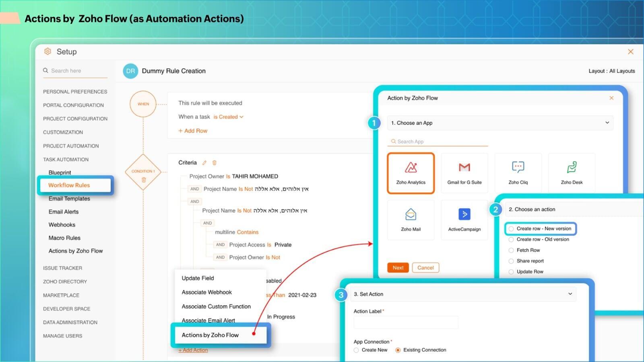Open Blueprint in sidebar
The image size is (644, 362).
[x=60, y=173]
